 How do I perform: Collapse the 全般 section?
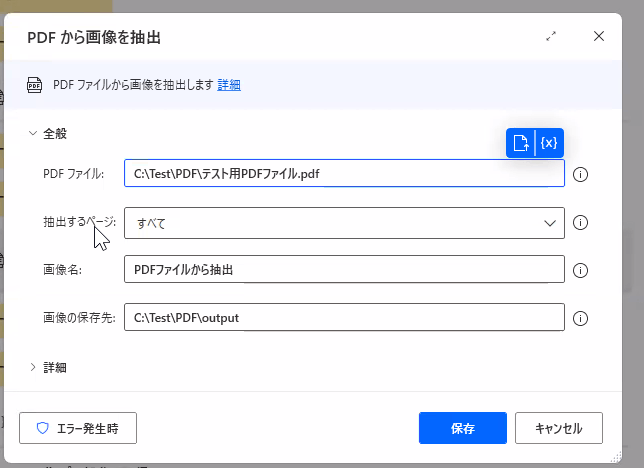click(x=33, y=133)
